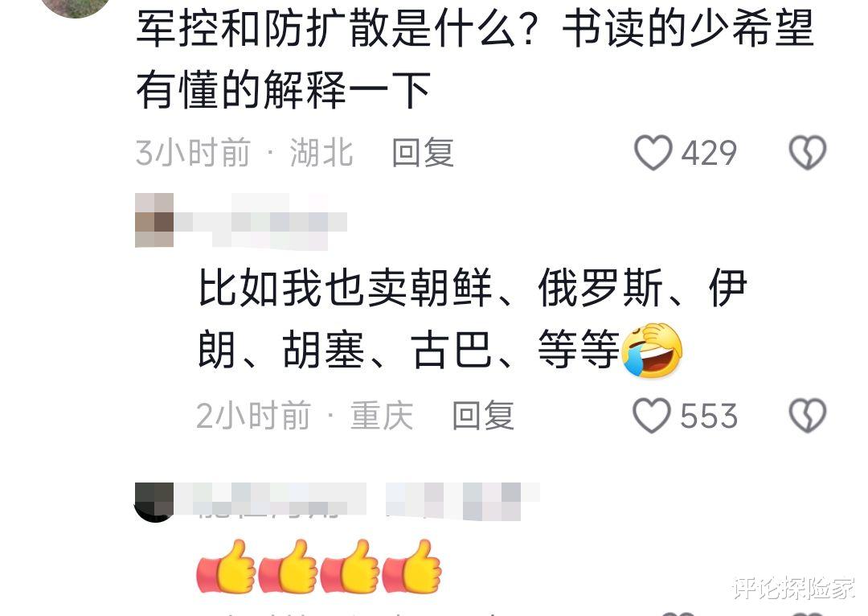Reply to the Chongqing comment
868x616 pixels.
tap(483, 416)
